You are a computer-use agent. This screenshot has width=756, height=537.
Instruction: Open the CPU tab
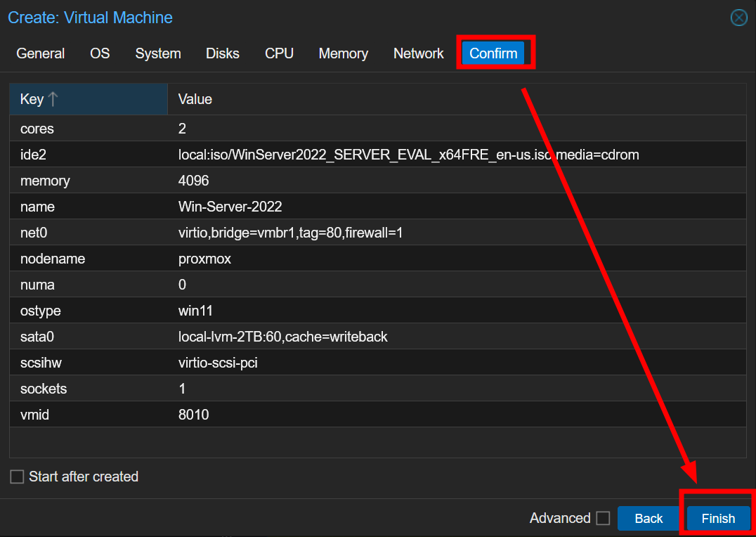pyautogui.click(x=279, y=53)
